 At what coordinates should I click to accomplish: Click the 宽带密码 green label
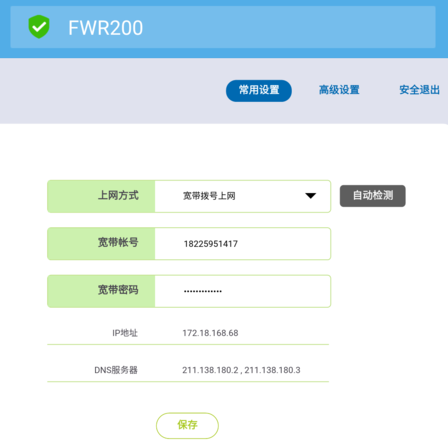click(x=101, y=291)
